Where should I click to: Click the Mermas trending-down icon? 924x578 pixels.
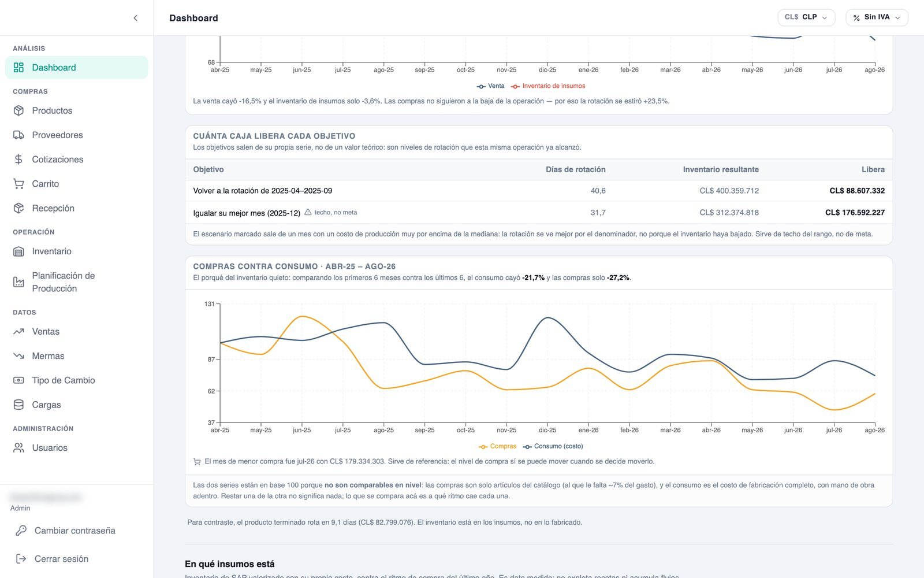[18, 356]
